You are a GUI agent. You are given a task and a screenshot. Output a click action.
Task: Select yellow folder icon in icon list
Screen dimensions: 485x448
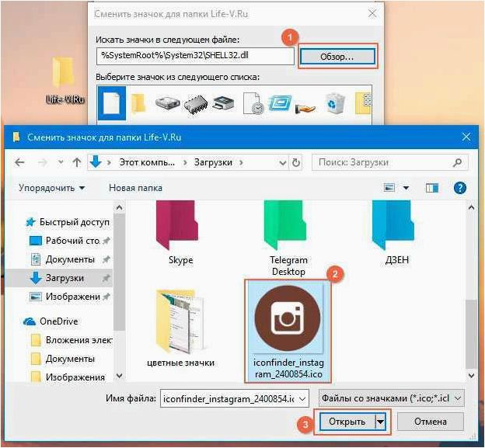click(138, 103)
